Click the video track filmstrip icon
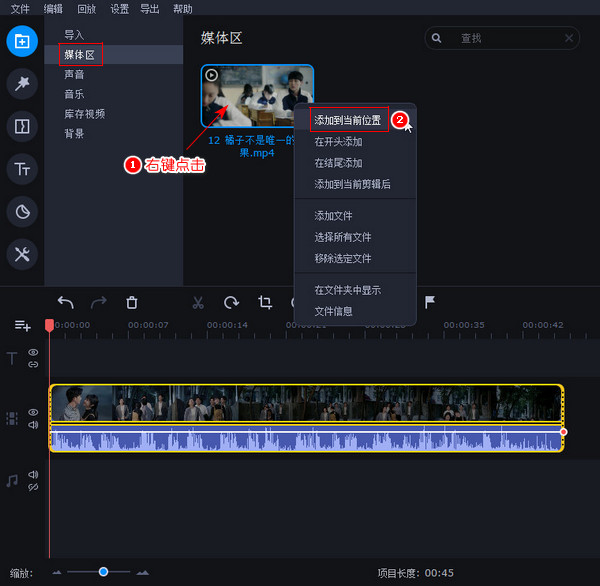 pos(12,418)
